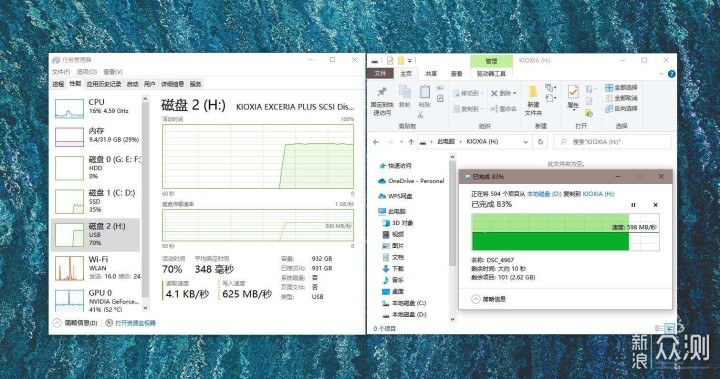Open the 磁盘 1 (C: D:) SSD entry
Image resolution: width=720 pixels, height=379 pixels.
click(97, 201)
